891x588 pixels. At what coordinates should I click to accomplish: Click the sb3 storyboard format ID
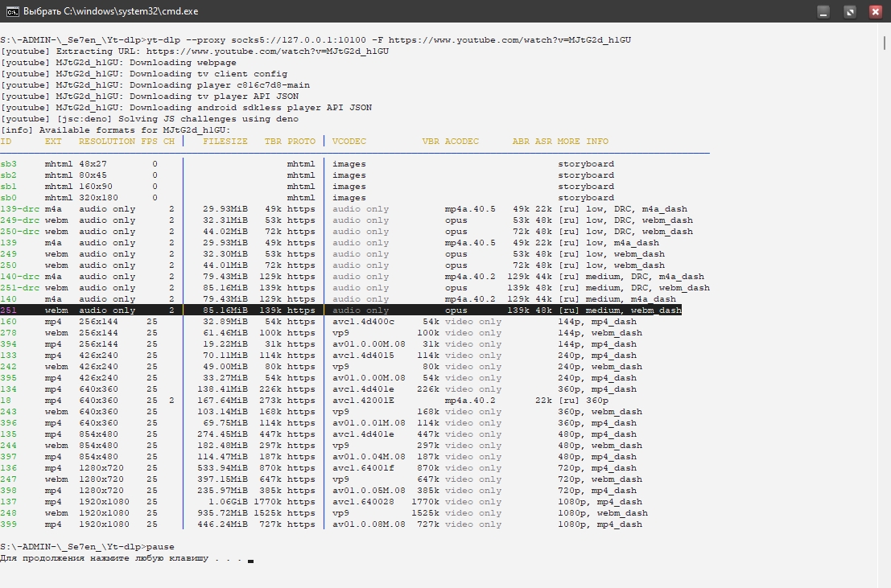point(9,164)
